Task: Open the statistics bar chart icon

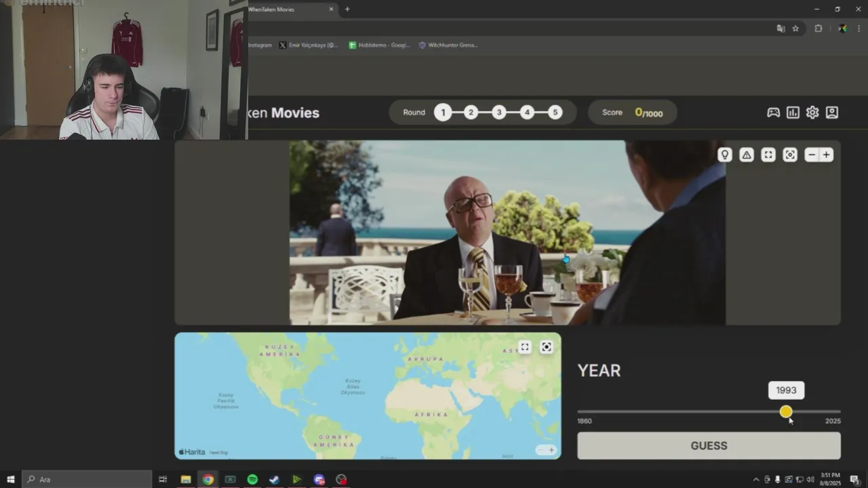Action: coord(793,113)
